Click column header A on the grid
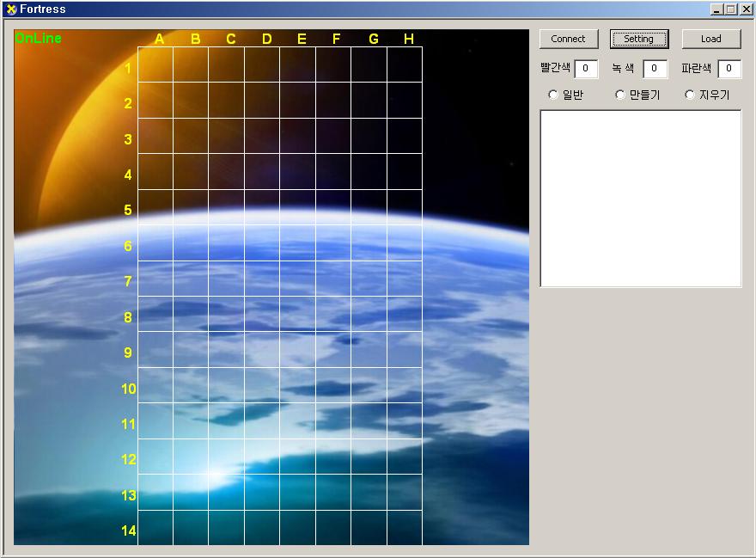Image resolution: width=756 pixels, height=558 pixels. pyautogui.click(x=160, y=39)
